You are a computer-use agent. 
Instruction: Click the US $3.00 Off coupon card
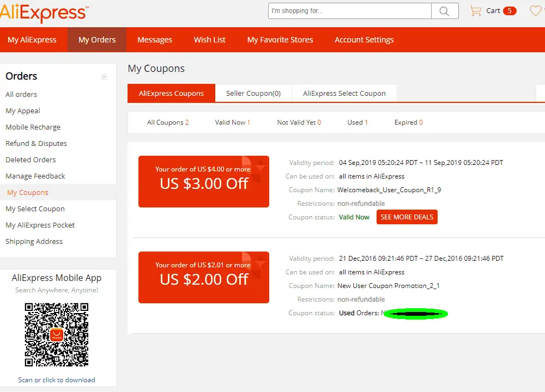point(204,182)
